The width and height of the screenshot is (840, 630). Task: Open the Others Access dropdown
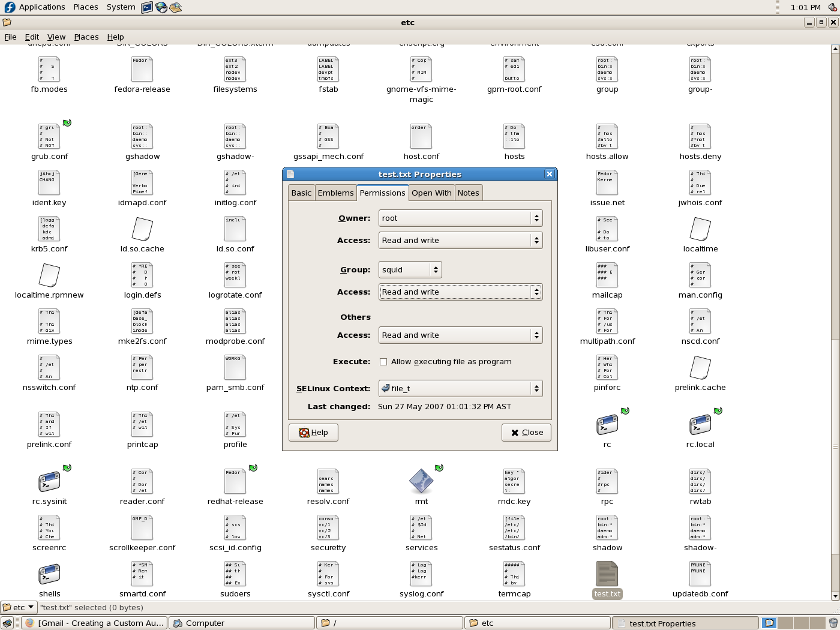[460, 335]
